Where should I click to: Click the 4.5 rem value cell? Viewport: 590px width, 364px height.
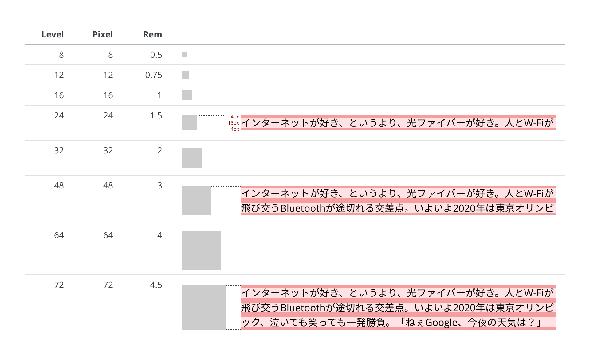pyautogui.click(x=156, y=285)
